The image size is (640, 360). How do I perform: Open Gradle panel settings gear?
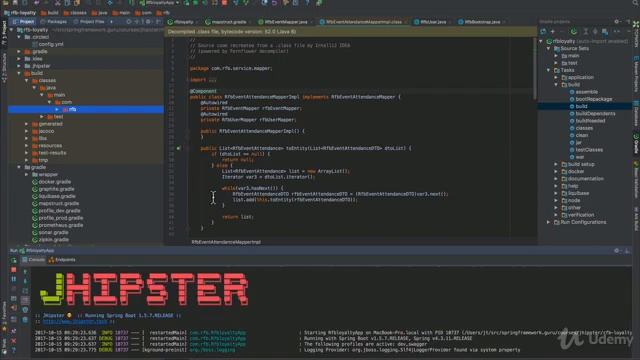(617, 21)
